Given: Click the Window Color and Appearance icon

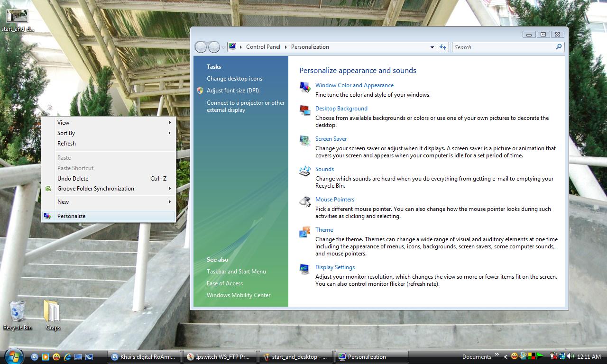Looking at the screenshot, I should click(305, 87).
